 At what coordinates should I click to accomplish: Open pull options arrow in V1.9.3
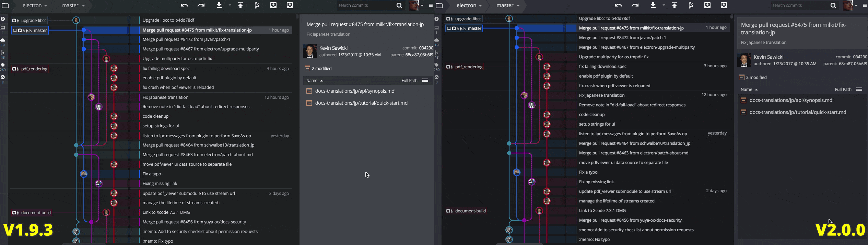pyautogui.click(x=230, y=5)
